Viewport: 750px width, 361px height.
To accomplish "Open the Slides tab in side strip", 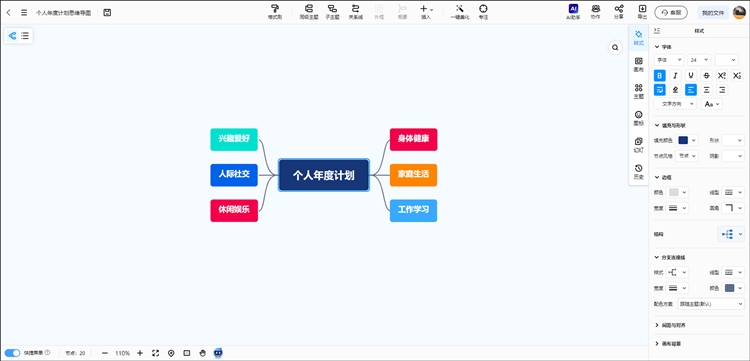I will [638, 145].
